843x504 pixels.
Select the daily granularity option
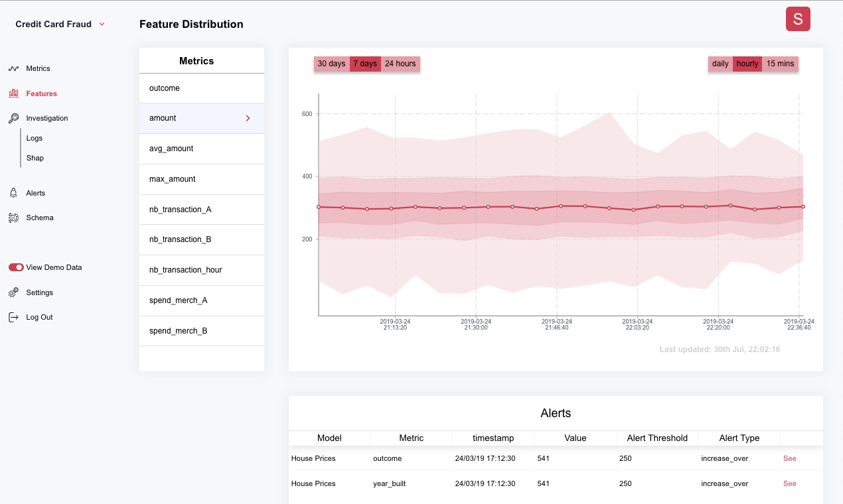coord(721,64)
